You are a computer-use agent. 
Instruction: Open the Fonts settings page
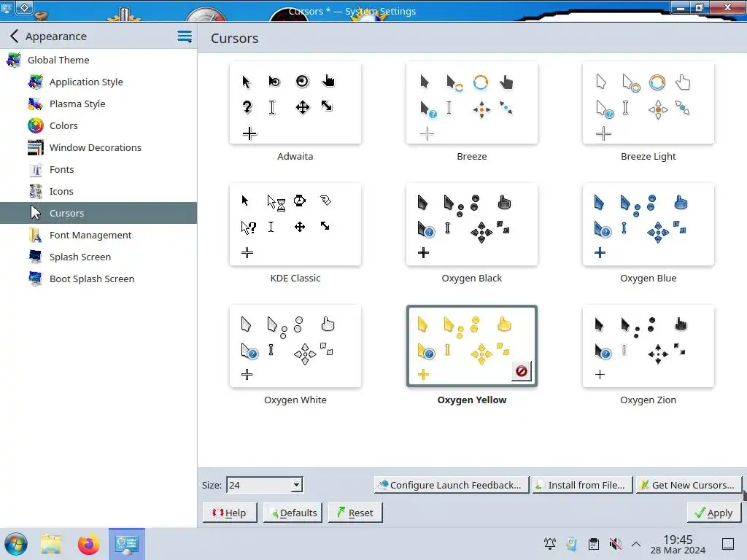[x=98, y=169]
